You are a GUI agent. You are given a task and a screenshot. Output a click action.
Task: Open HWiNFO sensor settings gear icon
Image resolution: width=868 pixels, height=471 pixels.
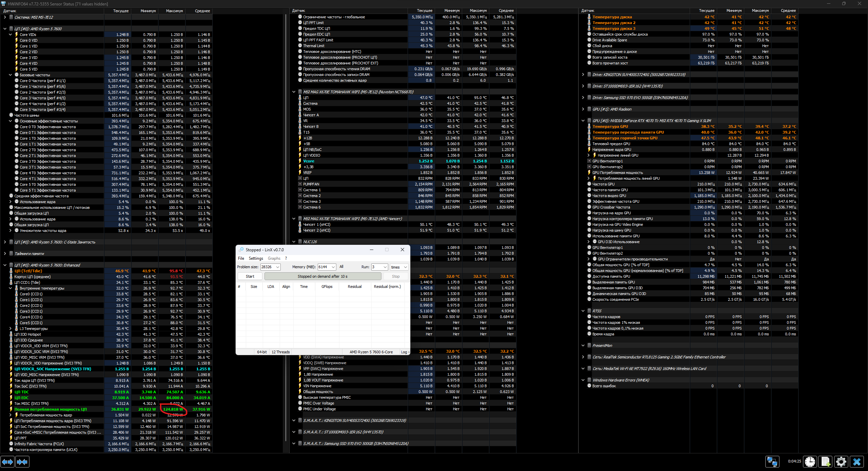(x=841, y=462)
